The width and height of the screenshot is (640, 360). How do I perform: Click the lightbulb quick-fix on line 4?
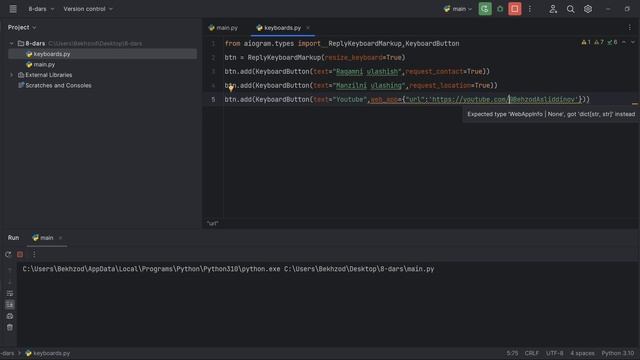pos(231,88)
